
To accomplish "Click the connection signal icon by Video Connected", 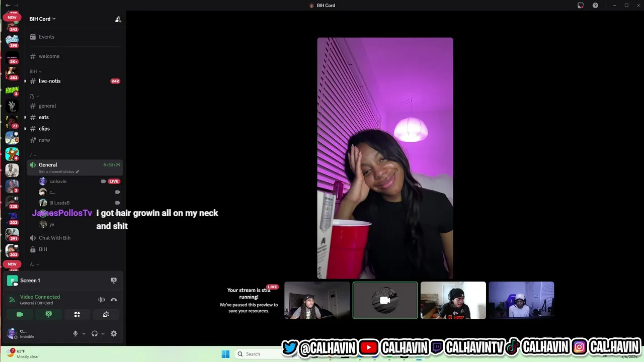I will (12, 300).
